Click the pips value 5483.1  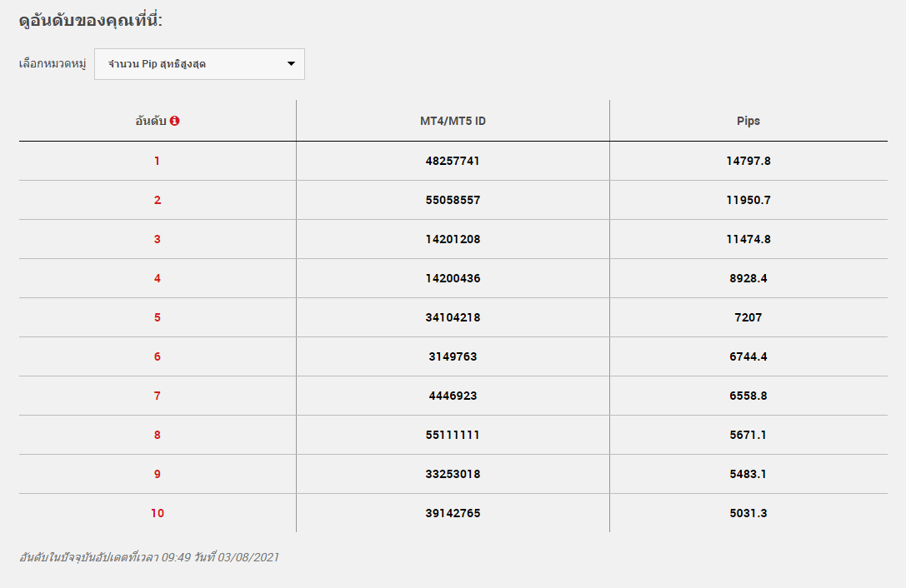(x=748, y=474)
